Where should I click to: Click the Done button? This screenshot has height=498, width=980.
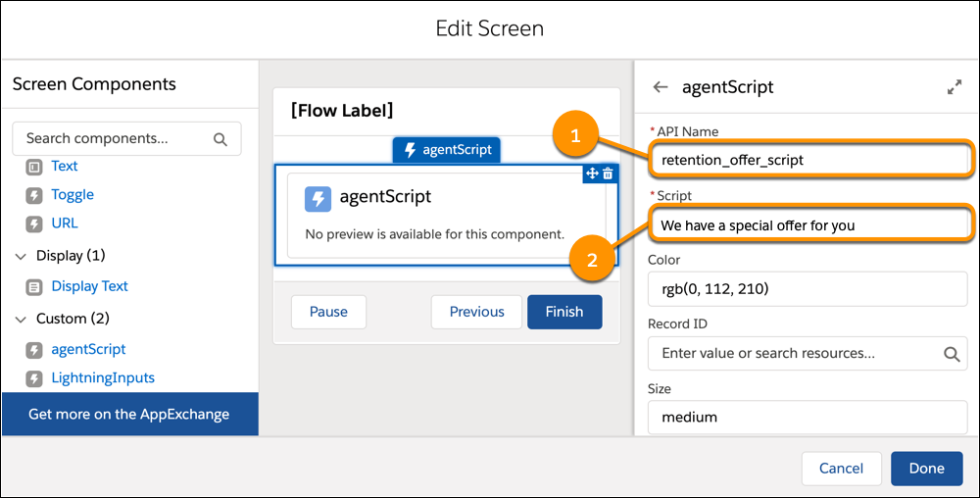(927, 469)
